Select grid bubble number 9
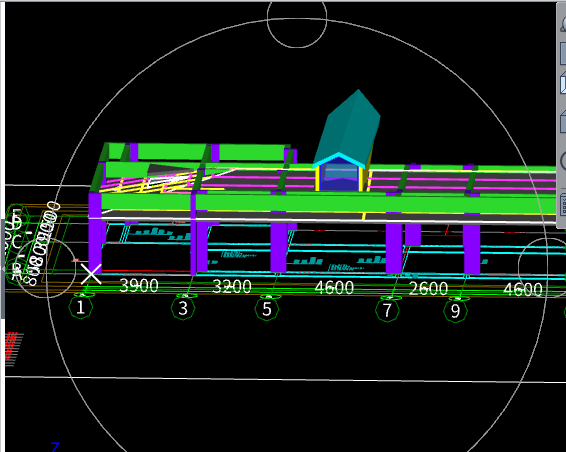 point(456,311)
